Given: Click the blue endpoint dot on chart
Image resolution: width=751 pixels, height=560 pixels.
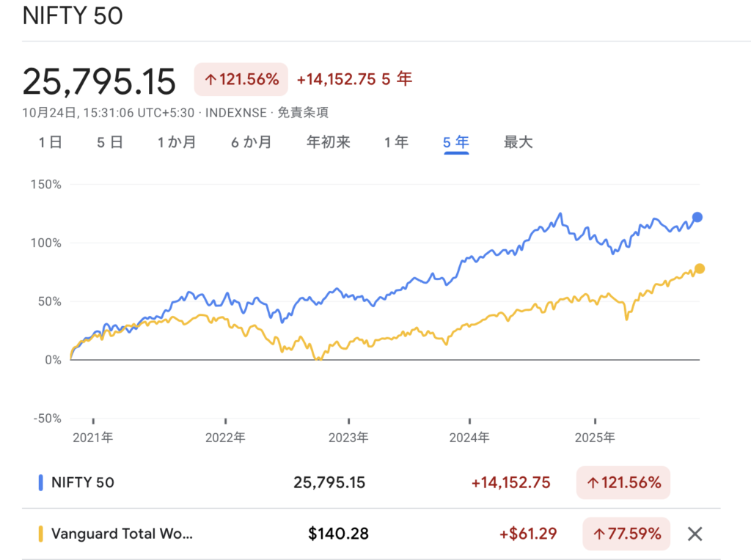Looking at the screenshot, I should [x=697, y=217].
